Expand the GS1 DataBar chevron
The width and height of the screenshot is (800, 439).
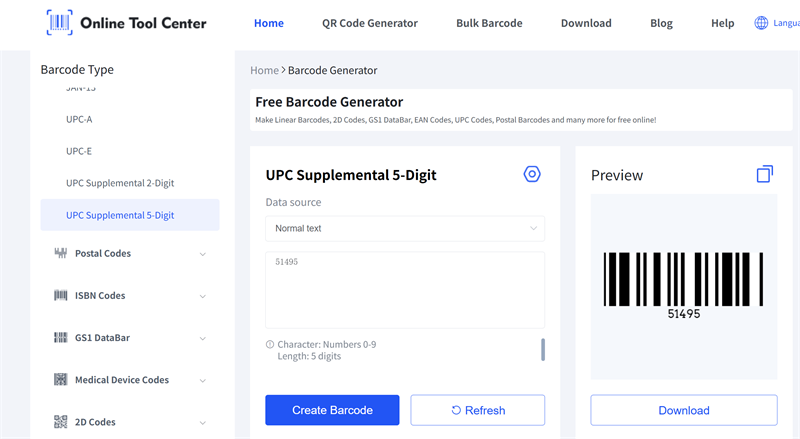203,338
